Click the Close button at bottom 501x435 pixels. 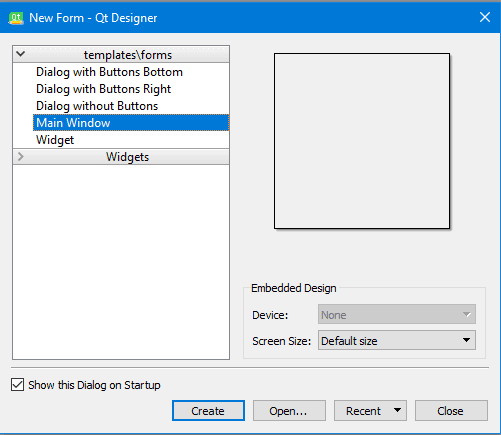click(451, 411)
